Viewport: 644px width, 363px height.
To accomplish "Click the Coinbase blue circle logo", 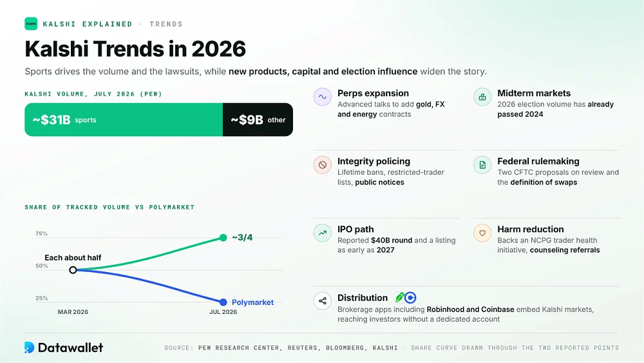I will tap(410, 297).
